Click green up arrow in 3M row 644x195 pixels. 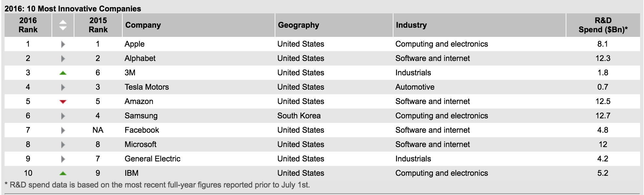pos(63,73)
